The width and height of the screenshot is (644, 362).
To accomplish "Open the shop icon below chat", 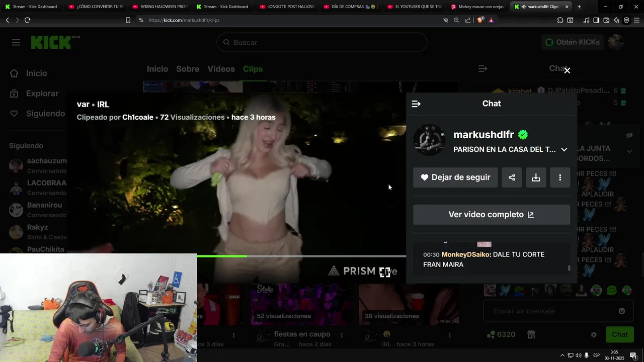I will (x=531, y=335).
